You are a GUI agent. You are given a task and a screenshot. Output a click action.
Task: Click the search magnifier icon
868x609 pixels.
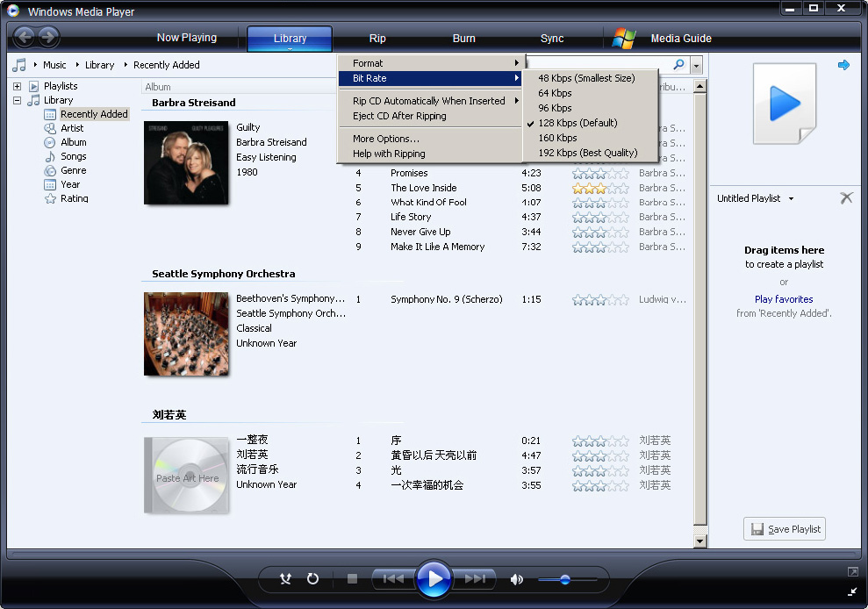click(x=678, y=64)
